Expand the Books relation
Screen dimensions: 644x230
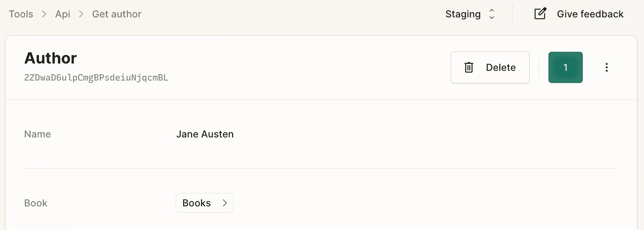[204, 203]
